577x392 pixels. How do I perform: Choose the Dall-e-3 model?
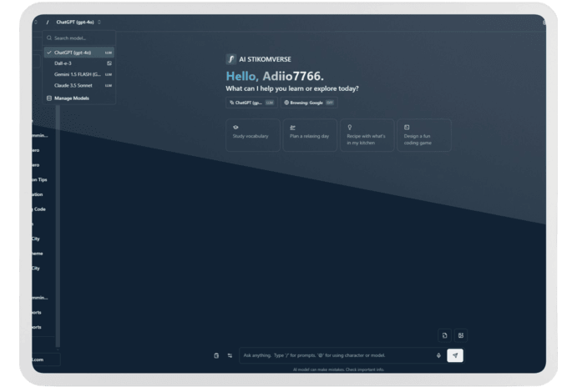79,63
